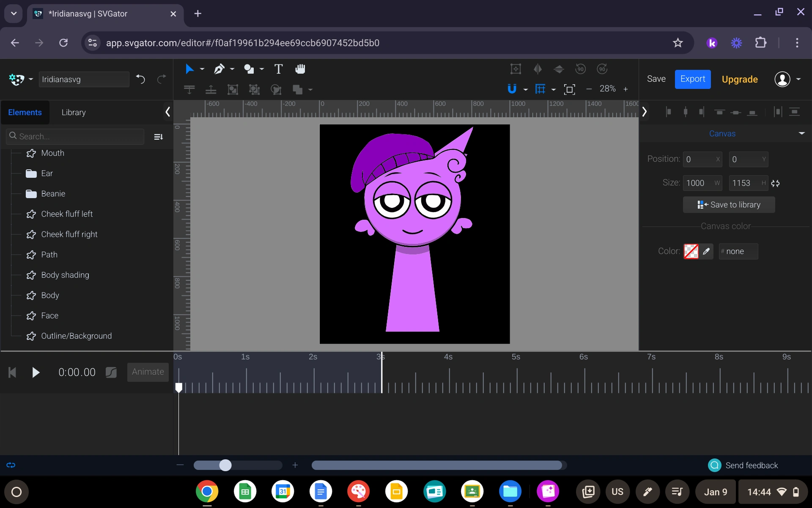Image resolution: width=812 pixels, height=508 pixels.
Task: Click the flip horizontal icon
Action: [538, 69]
